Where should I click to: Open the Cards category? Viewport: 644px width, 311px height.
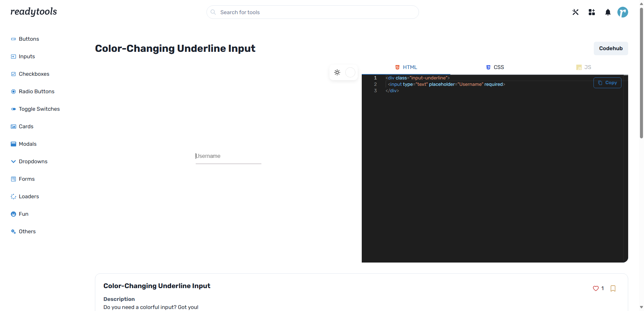coord(26,127)
